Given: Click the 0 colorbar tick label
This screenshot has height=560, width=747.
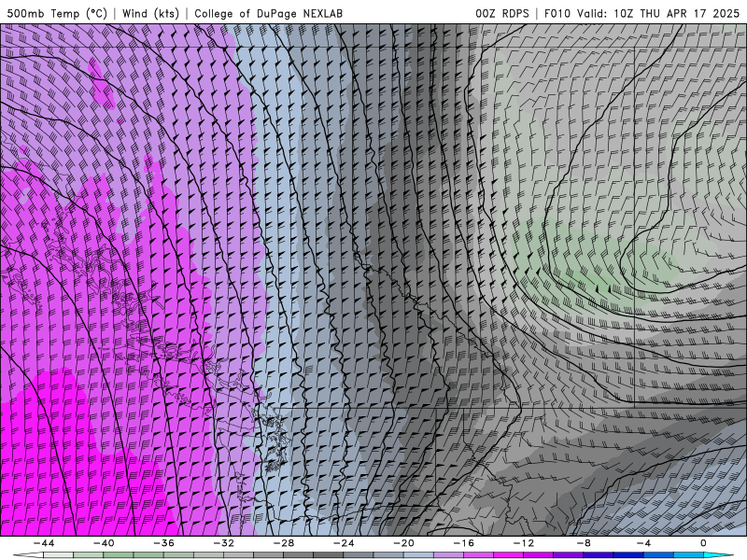Looking at the screenshot, I should tap(703, 543).
